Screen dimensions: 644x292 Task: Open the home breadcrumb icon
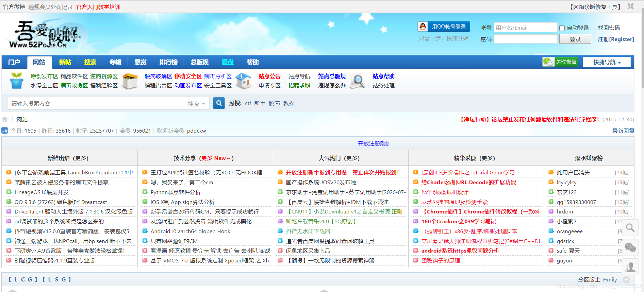coord(5,119)
